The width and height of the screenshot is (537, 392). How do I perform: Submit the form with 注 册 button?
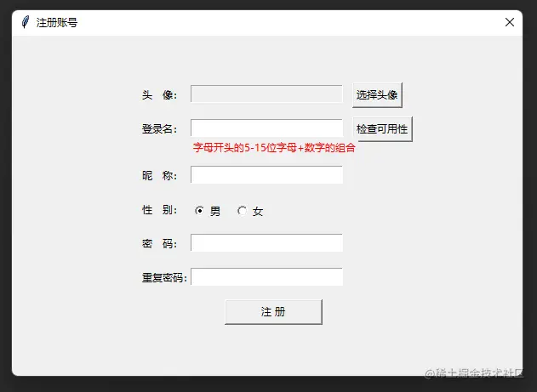[273, 312]
